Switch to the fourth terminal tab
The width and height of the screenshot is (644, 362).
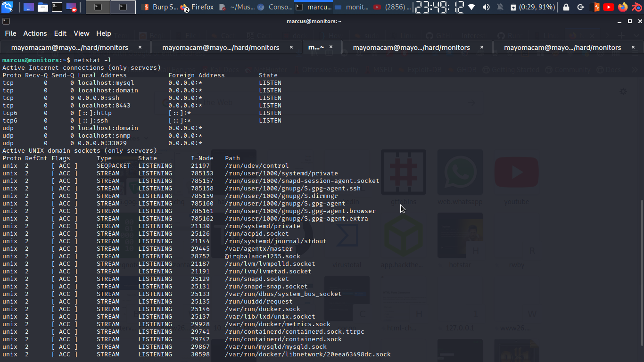[417, 47]
